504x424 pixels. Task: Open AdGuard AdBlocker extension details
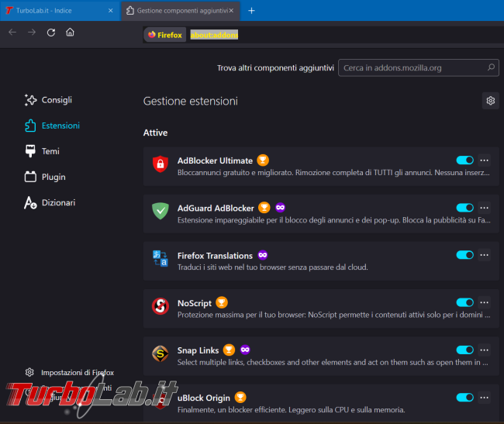216,209
